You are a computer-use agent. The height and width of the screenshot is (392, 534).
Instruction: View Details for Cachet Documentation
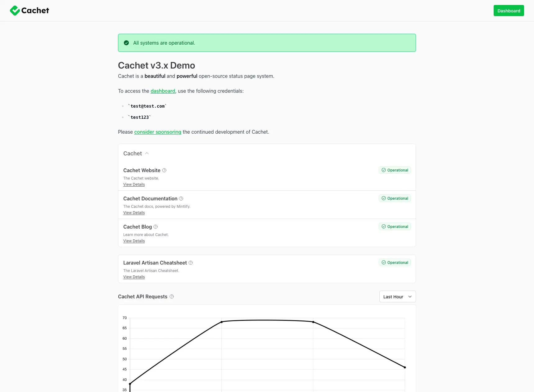pyautogui.click(x=134, y=212)
